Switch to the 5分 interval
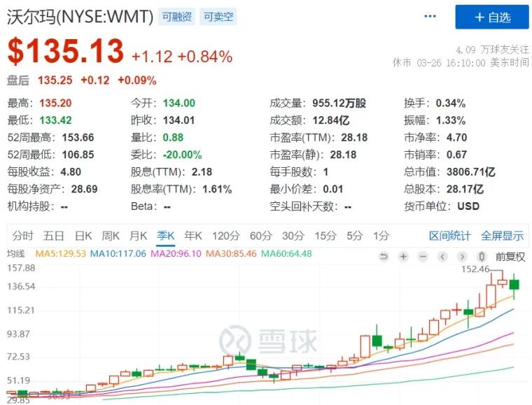 coord(355,236)
